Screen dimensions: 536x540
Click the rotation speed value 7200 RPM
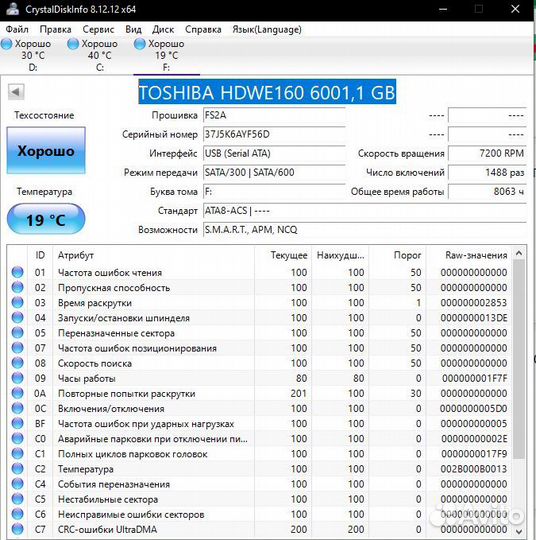click(487, 153)
